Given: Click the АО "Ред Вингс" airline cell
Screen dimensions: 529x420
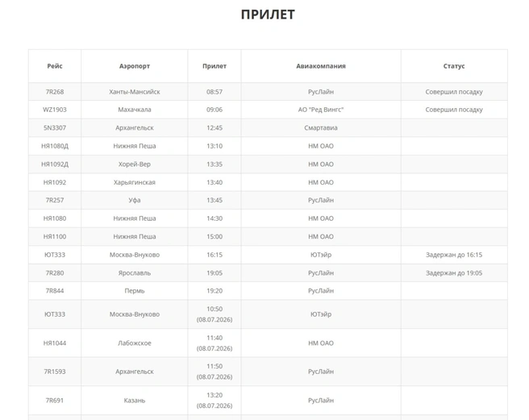Looking at the screenshot, I should tap(321, 110).
